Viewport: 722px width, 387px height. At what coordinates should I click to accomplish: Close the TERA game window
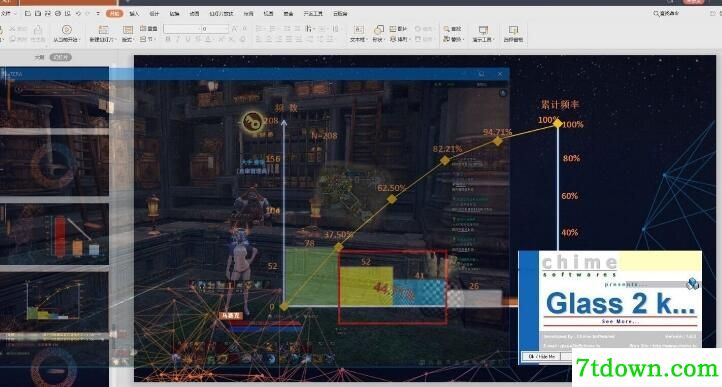(500, 74)
